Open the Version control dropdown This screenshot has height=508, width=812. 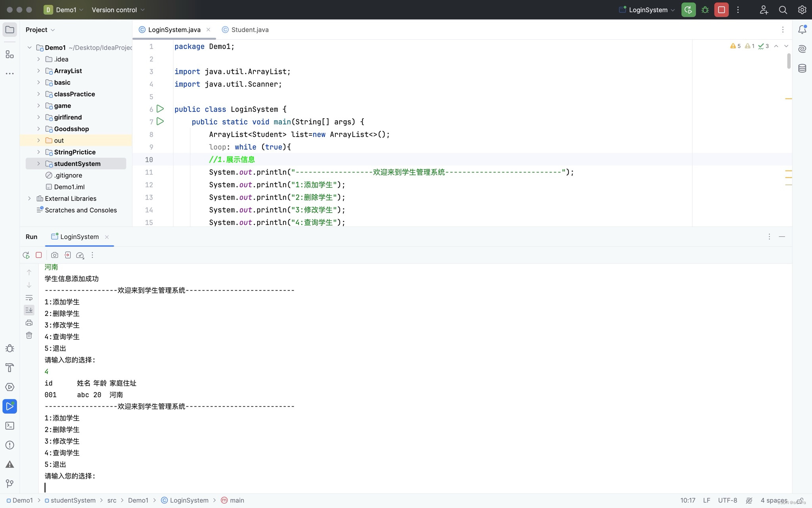118,10
